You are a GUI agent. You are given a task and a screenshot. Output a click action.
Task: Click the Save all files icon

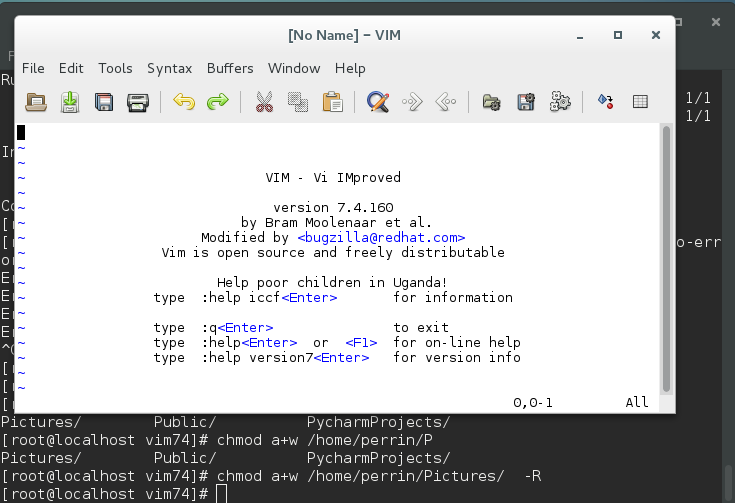pyautogui.click(x=104, y=102)
